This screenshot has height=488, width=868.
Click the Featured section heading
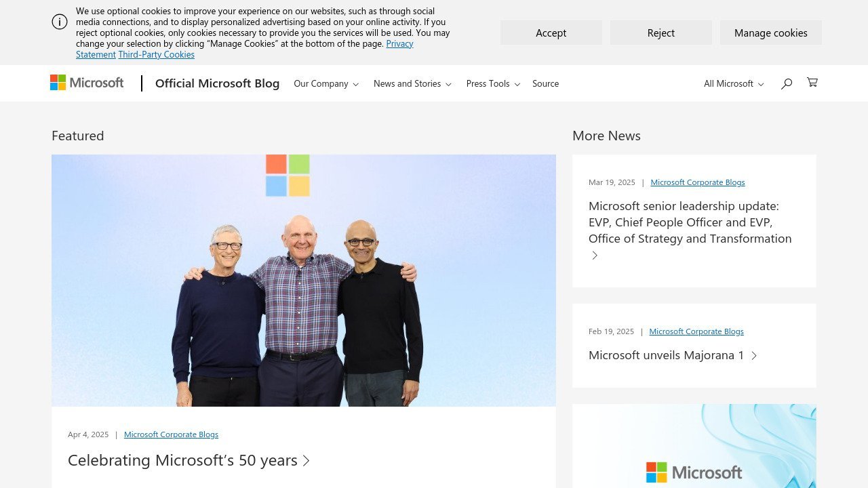click(78, 136)
